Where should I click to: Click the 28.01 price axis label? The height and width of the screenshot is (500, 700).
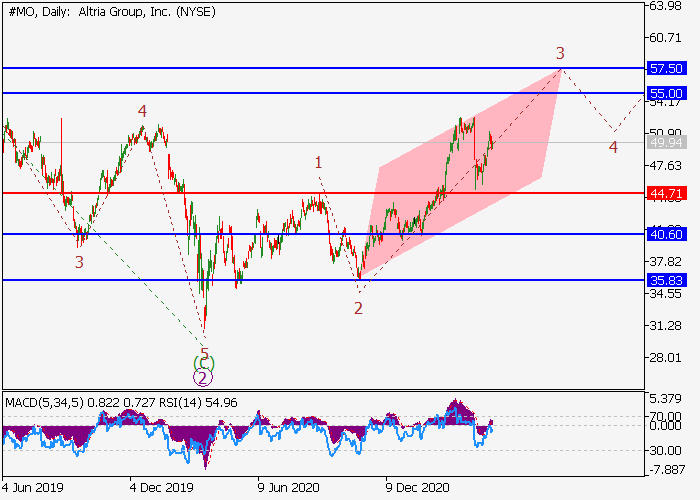[x=666, y=358]
